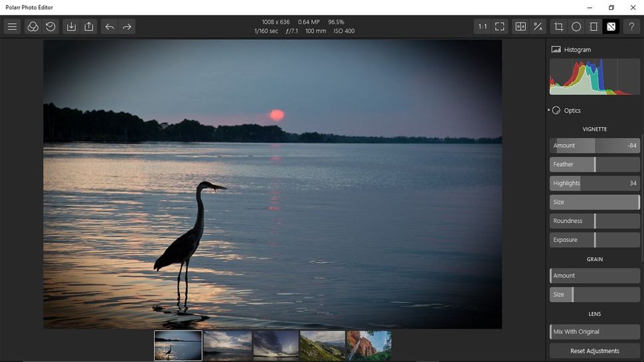Select the crop tool icon
The image size is (644, 362).
tap(558, 27)
